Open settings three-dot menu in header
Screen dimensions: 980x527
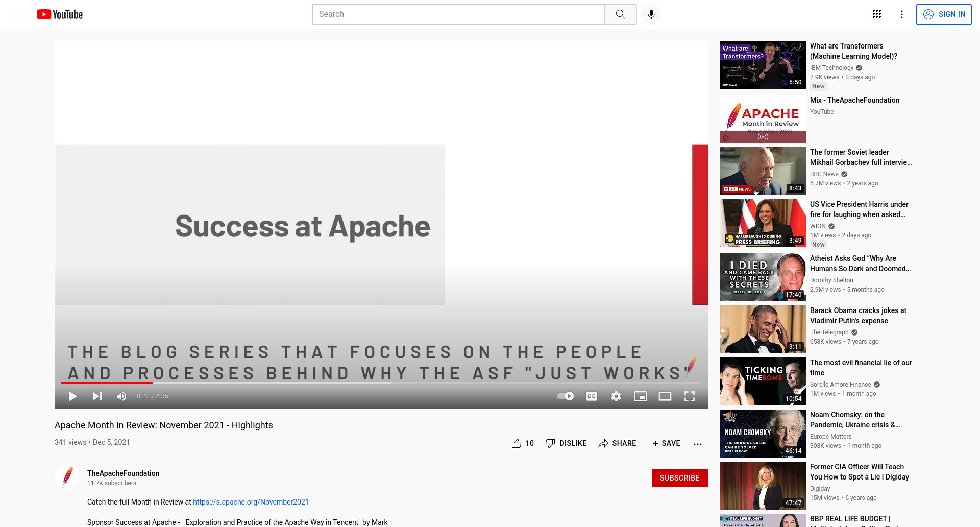902,14
